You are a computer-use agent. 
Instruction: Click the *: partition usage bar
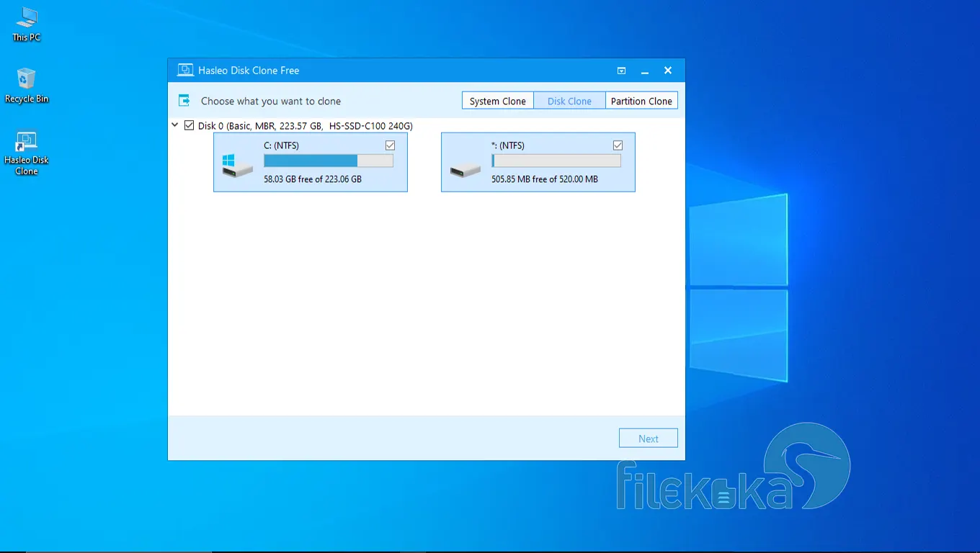[556, 161]
